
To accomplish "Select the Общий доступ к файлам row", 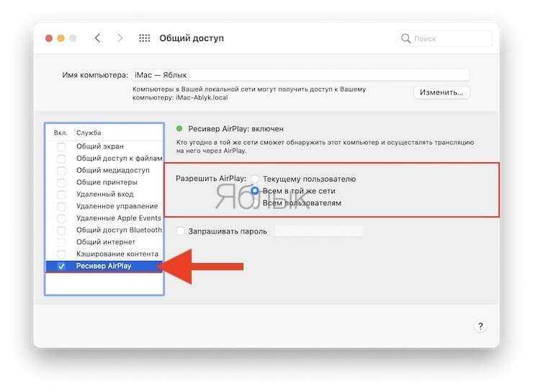I will tap(104, 159).
